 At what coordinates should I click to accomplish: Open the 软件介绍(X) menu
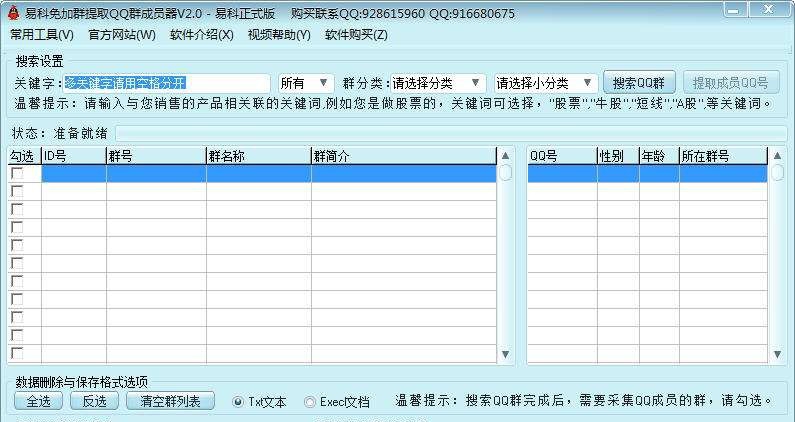(201, 34)
